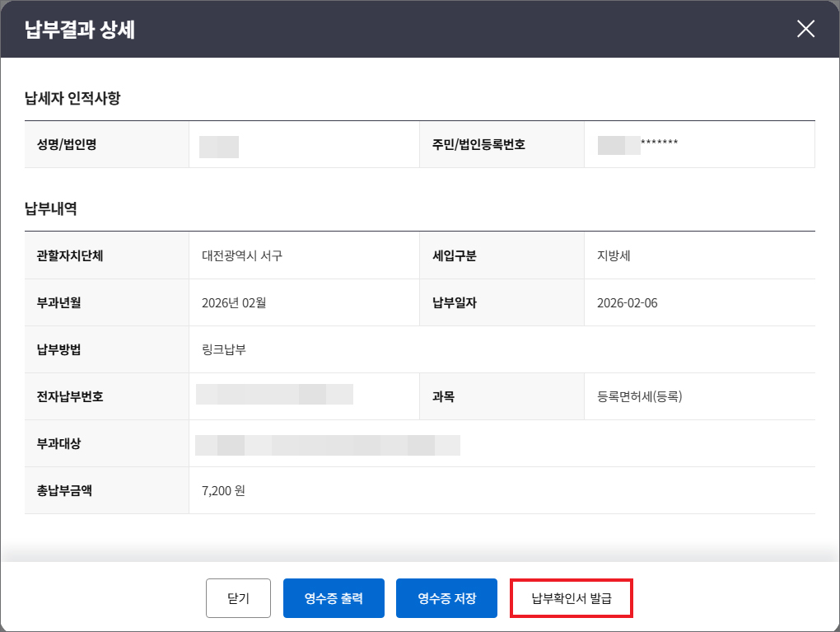Select the 2026년 02월 부과년월 value
This screenshot has width=840, height=632.
pyautogui.click(x=231, y=302)
